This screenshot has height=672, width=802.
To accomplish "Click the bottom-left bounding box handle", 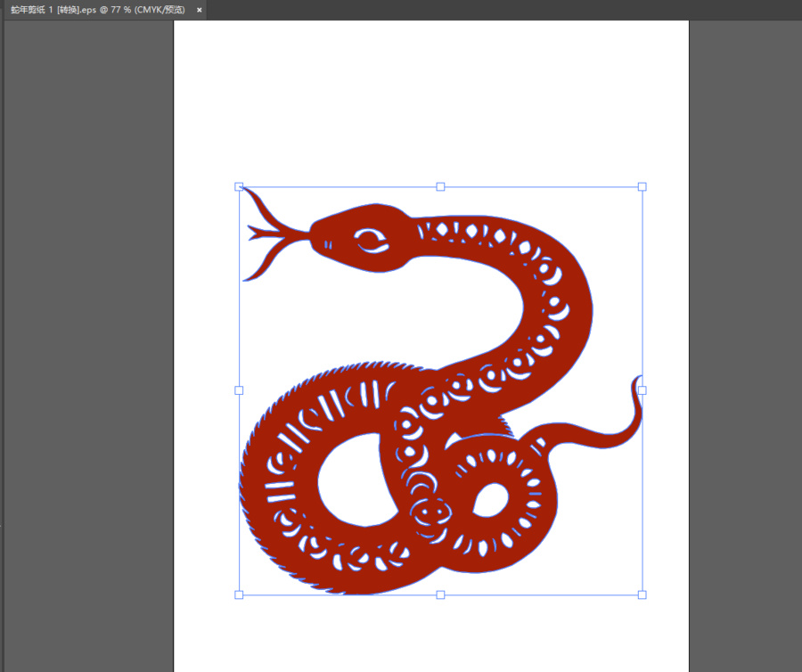I will (x=239, y=594).
